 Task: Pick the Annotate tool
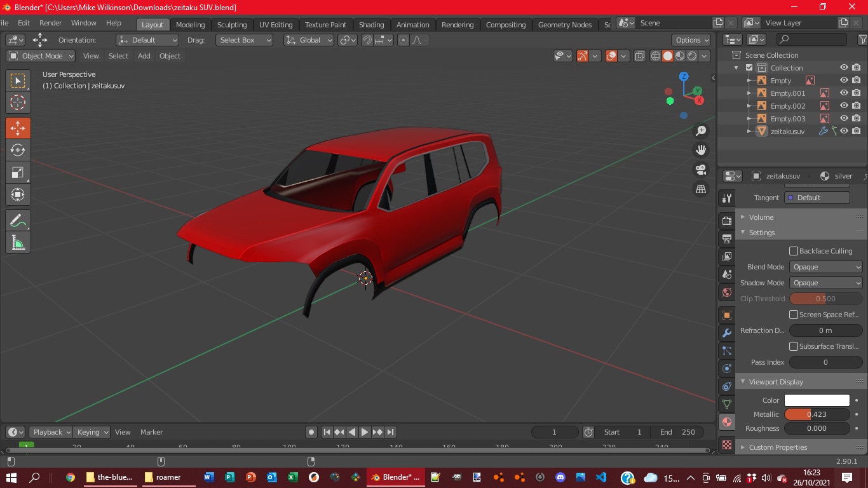coord(18,220)
